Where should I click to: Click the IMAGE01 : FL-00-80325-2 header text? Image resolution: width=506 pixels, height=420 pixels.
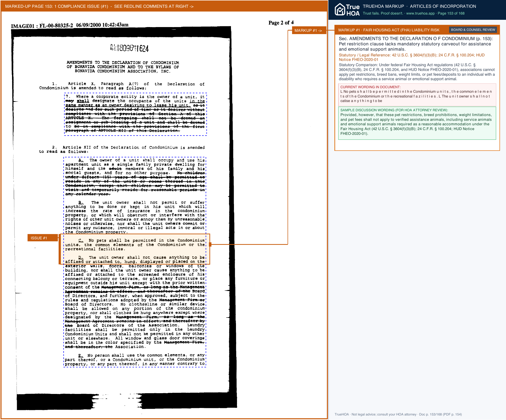tap(70, 25)
